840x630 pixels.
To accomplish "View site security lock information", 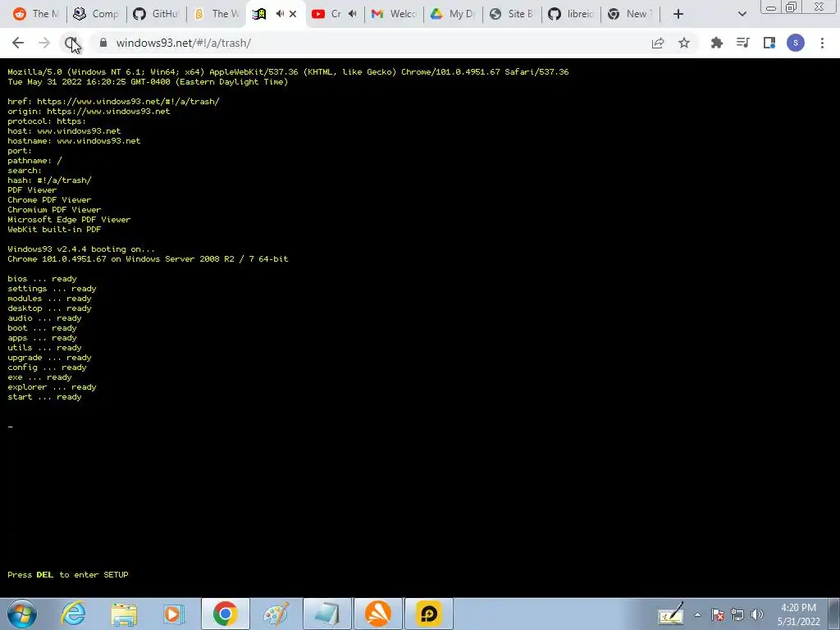I will pos(103,43).
